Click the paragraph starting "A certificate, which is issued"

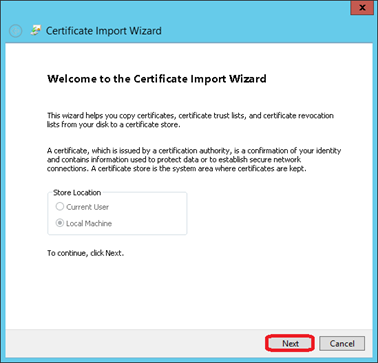[194, 160]
